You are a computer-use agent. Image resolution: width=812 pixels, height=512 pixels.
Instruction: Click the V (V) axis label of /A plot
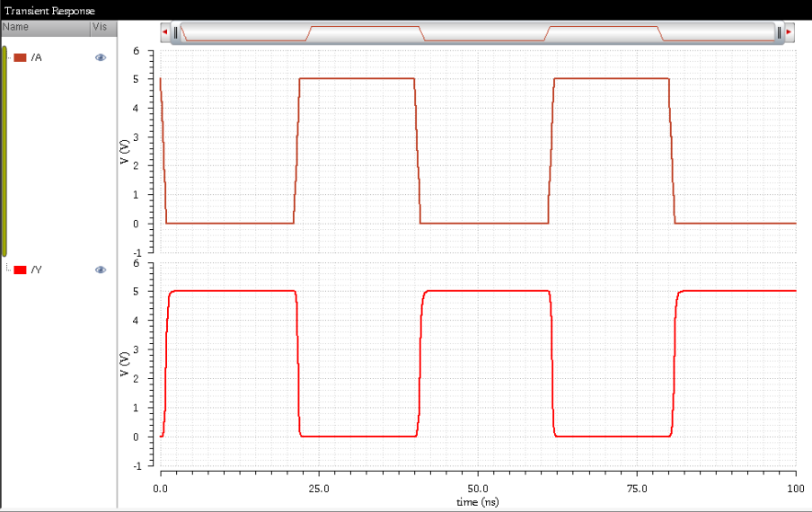tap(124, 152)
